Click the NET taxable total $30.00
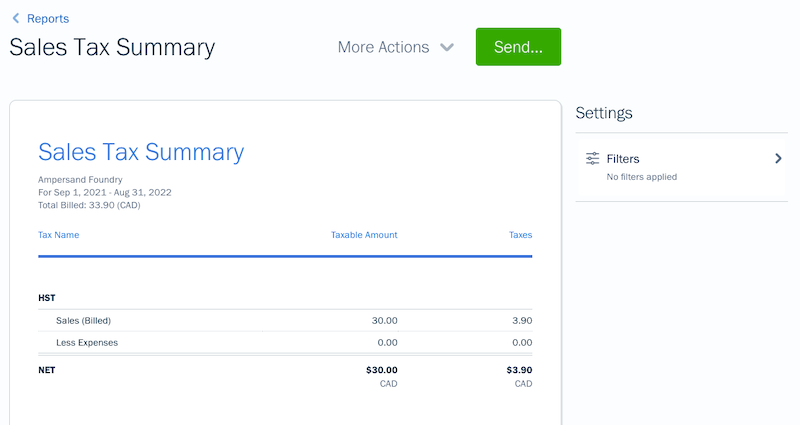Image resolution: width=800 pixels, height=425 pixels. [x=381, y=370]
